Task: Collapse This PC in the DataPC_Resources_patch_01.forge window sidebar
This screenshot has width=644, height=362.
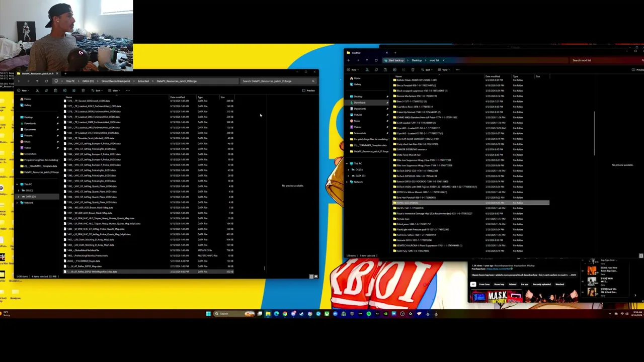Action: tap(17, 185)
